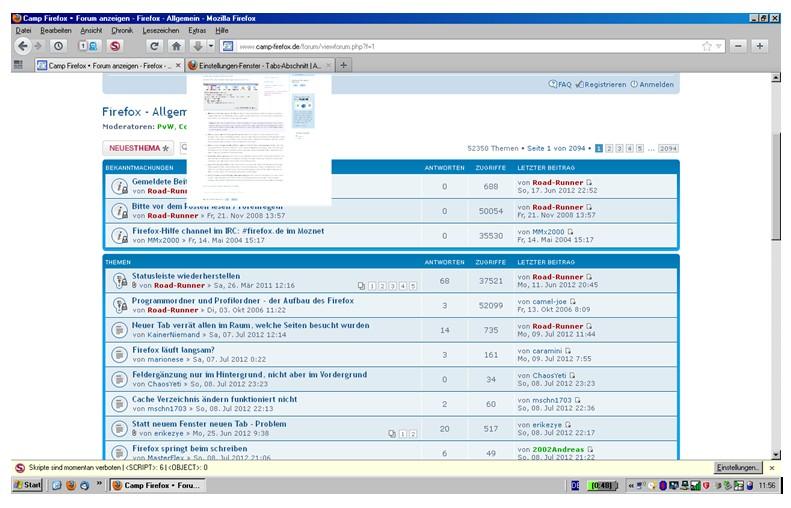This screenshot has width=791, height=508.
Task: Zoom out with minus toolbar button
Action: pos(738,46)
